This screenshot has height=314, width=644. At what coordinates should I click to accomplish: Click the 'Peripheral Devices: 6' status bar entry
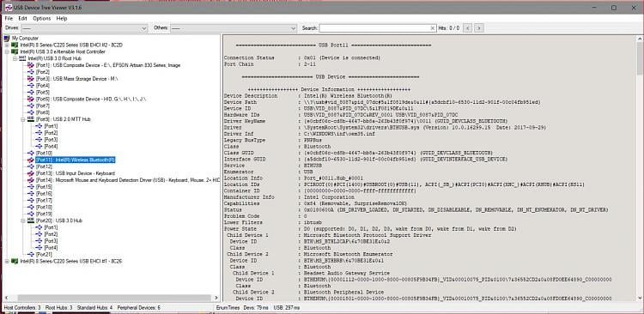pos(138,307)
